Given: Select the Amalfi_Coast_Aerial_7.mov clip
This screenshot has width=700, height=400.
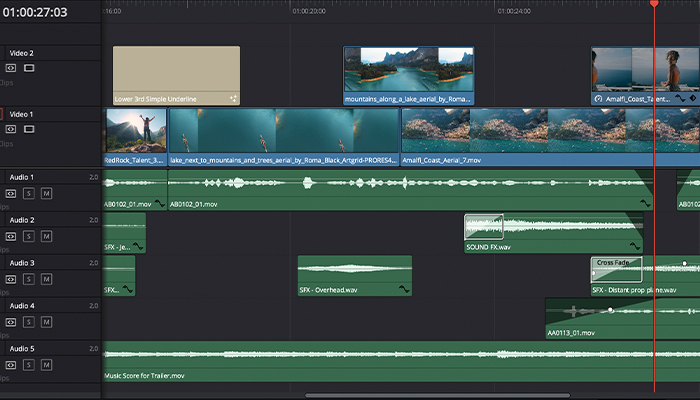Looking at the screenshot, I should point(550,137).
